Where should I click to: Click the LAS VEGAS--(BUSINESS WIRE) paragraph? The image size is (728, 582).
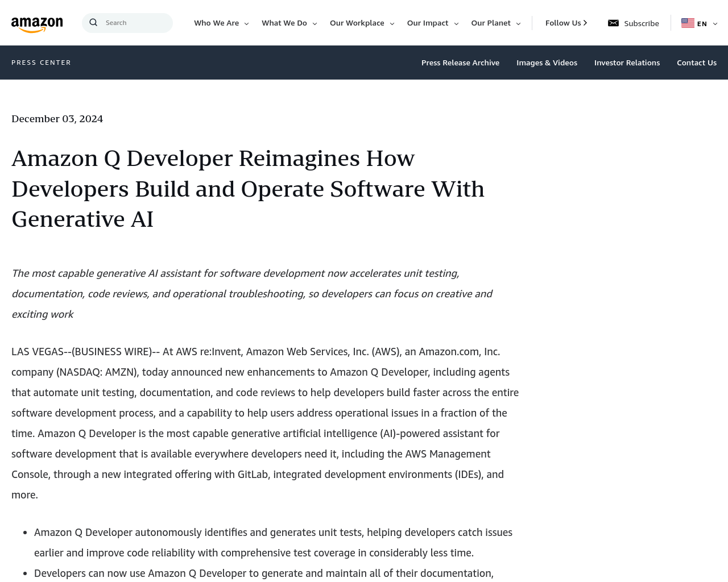coord(265,423)
